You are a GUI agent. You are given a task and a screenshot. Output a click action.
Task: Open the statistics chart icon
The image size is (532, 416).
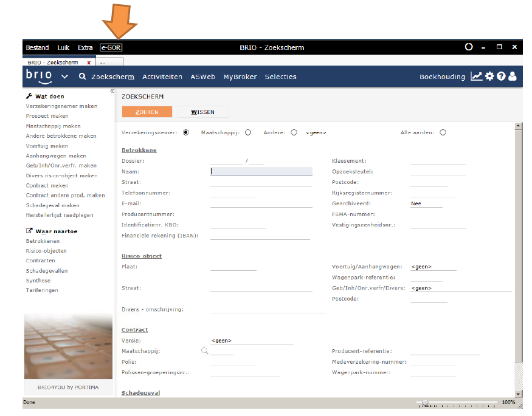476,77
